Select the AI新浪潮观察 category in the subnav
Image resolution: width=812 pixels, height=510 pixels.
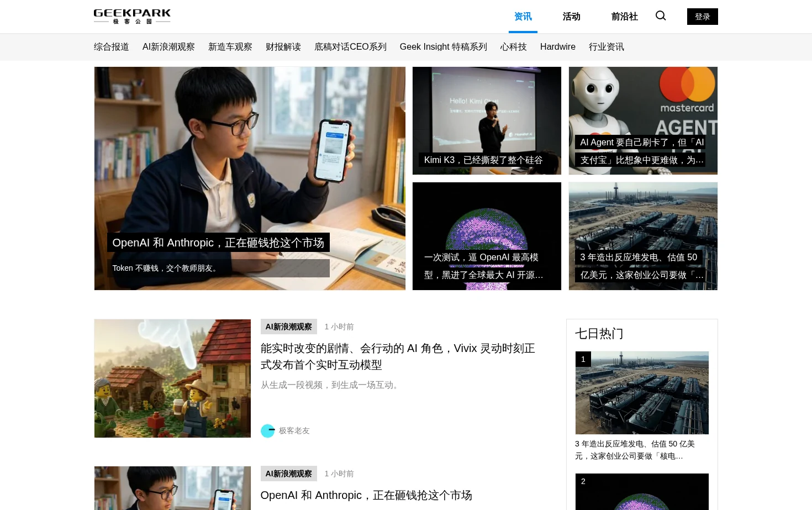click(x=168, y=47)
